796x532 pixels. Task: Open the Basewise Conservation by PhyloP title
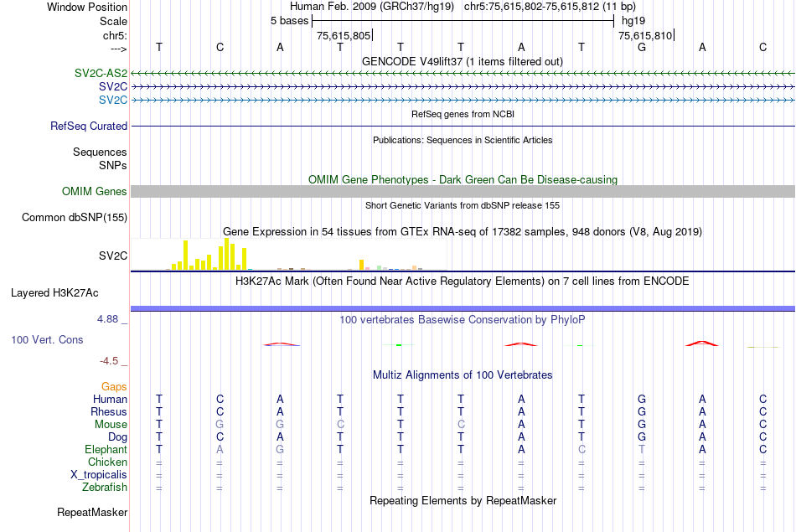(x=463, y=319)
